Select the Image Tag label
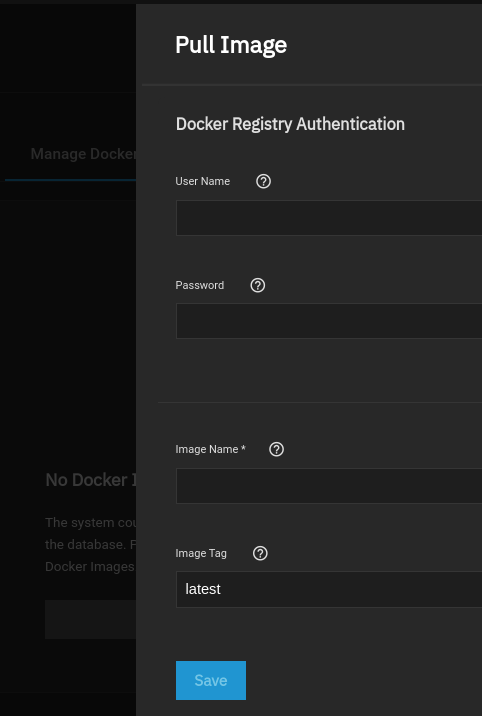This screenshot has width=482, height=716. pyautogui.click(x=201, y=553)
